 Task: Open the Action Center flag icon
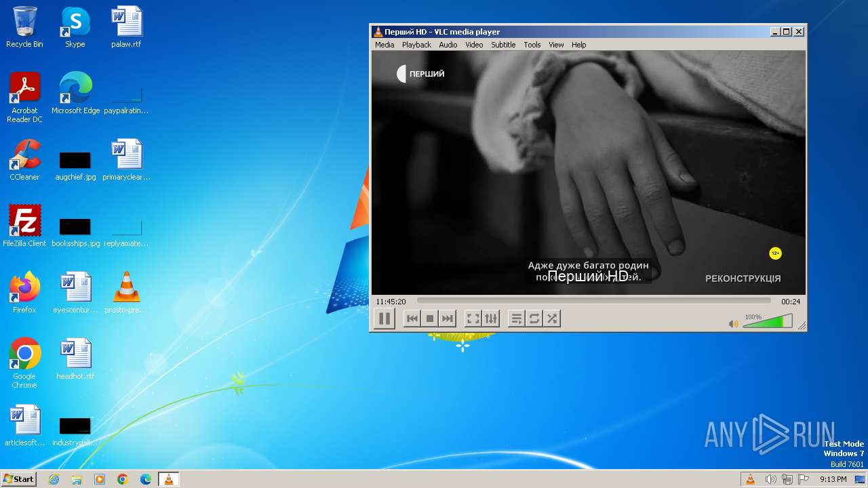coord(804,479)
